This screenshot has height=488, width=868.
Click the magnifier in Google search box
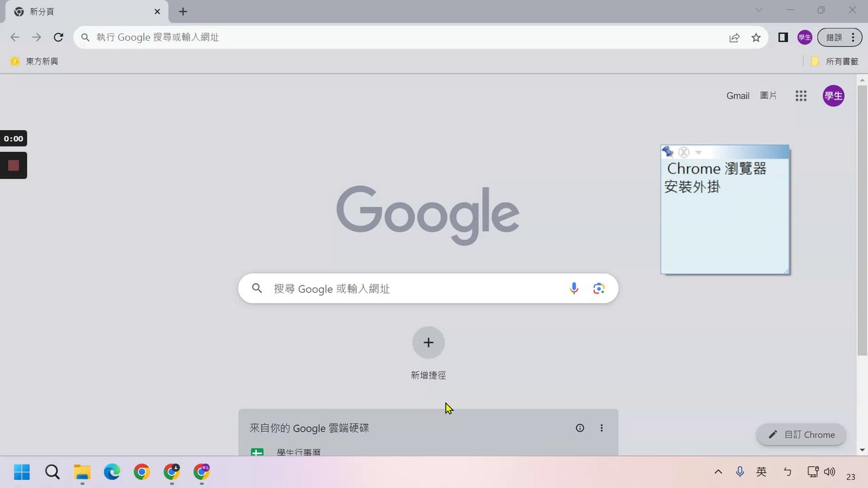click(257, 289)
